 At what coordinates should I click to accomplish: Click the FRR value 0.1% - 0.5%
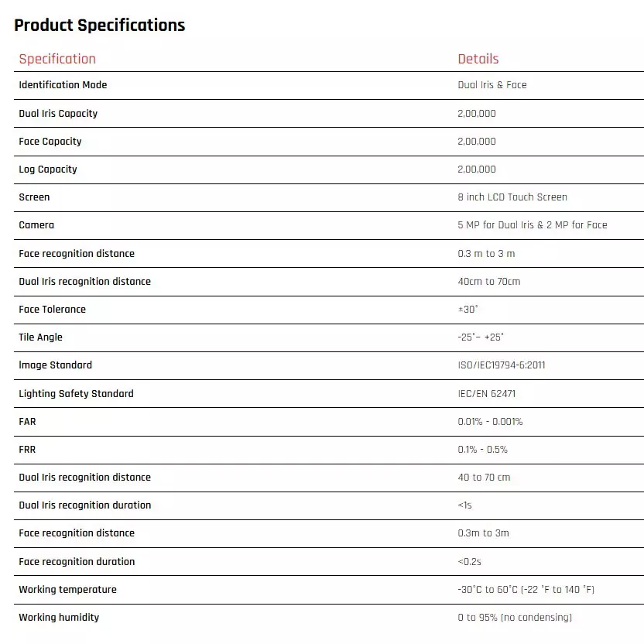482,450
